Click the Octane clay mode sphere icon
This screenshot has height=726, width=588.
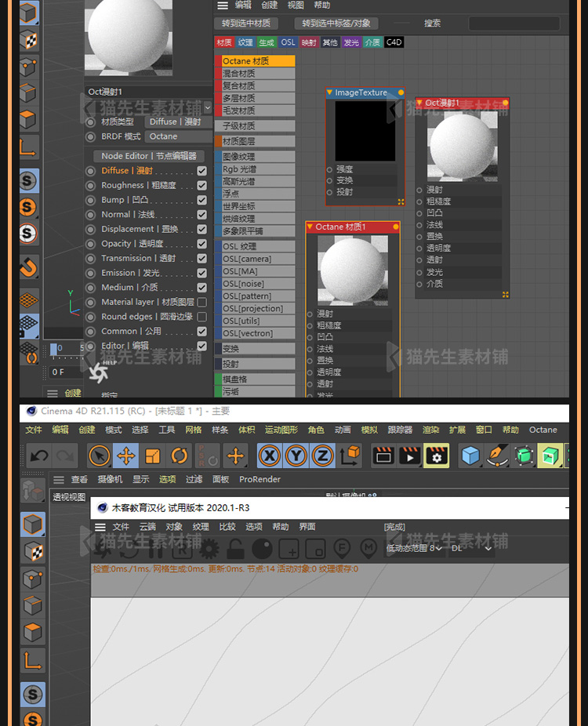(x=262, y=549)
